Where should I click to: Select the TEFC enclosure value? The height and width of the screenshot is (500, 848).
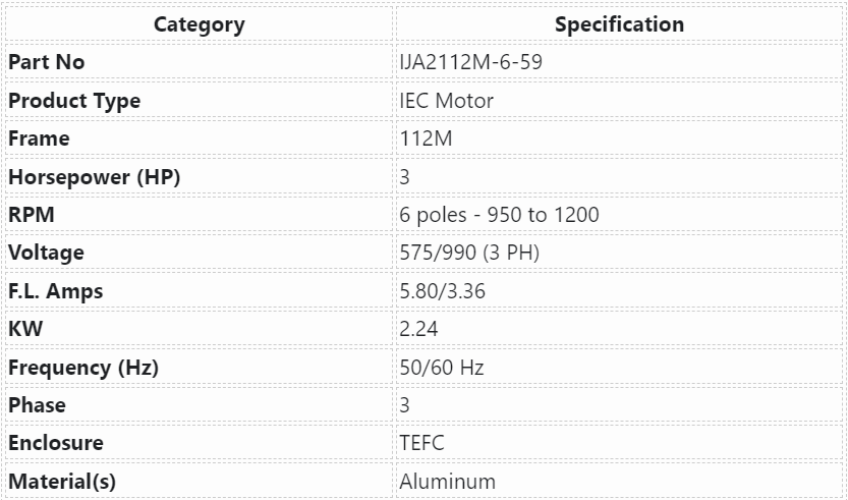coord(419,443)
